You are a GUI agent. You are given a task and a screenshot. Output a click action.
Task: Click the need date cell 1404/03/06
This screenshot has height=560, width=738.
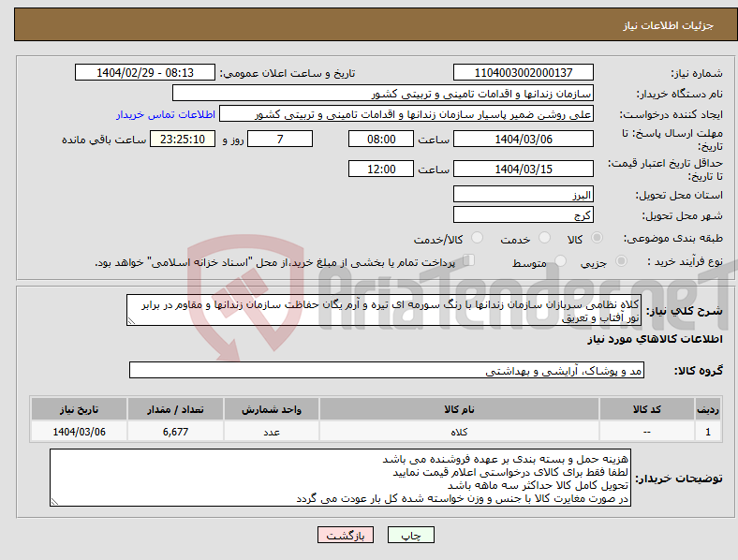(79, 432)
